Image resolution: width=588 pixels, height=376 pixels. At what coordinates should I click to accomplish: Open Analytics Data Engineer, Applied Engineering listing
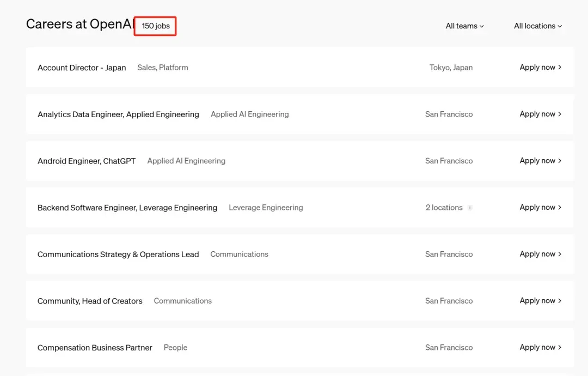tap(118, 114)
